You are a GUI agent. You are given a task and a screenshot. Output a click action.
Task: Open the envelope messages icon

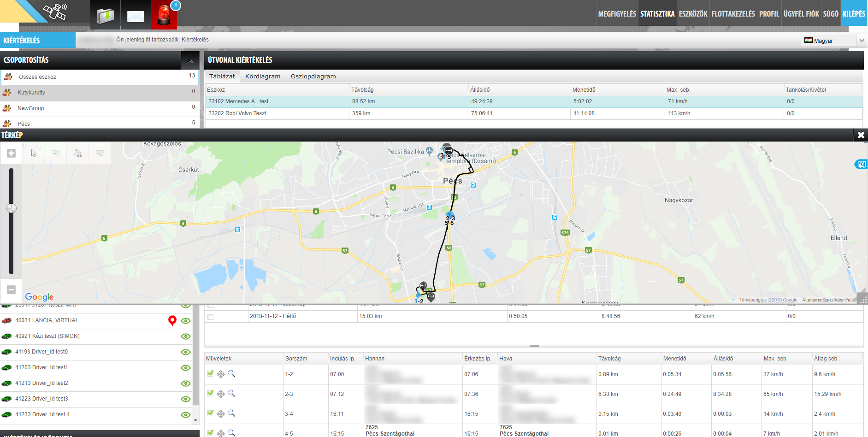pos(136,17)
